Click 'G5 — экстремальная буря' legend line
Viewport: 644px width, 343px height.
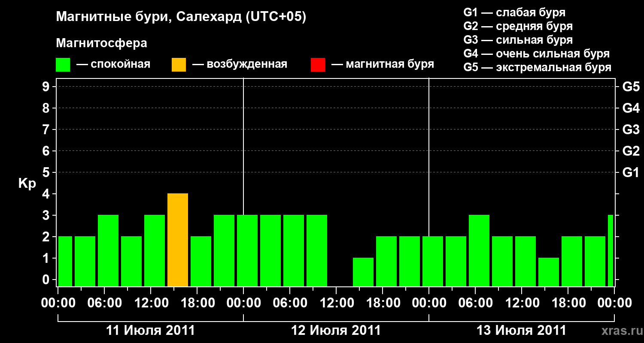point(538,67)
